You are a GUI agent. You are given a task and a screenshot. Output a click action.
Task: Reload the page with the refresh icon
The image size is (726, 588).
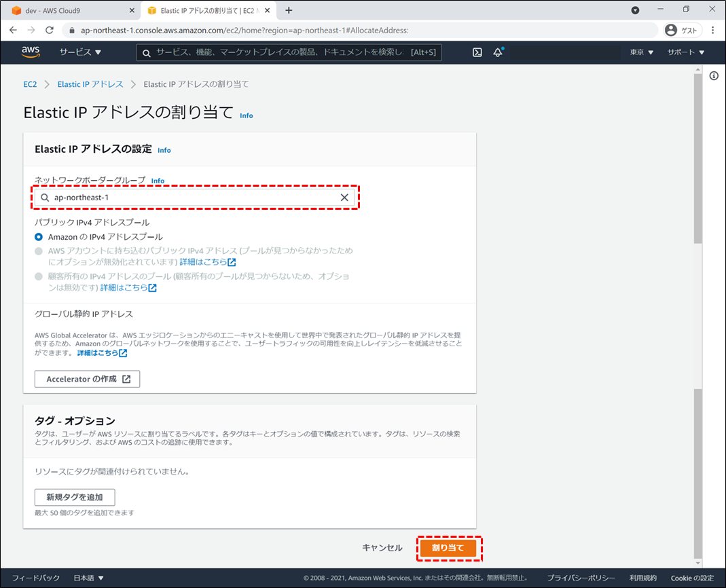pos(48,30)
